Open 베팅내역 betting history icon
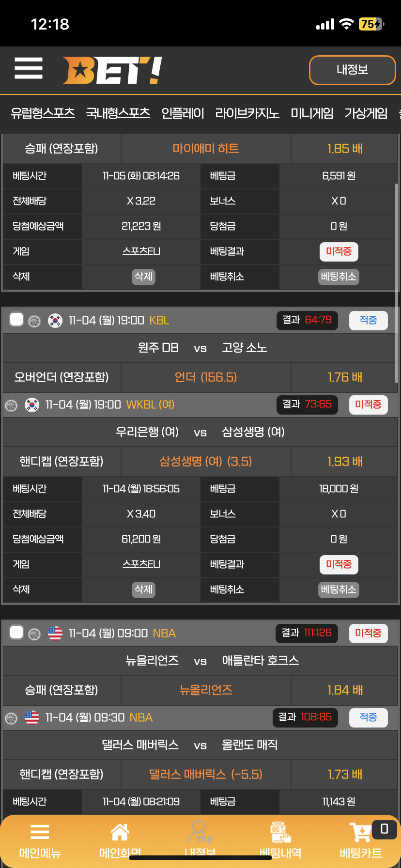This screenshot has height=868, width=401. (x=280, y=840)
